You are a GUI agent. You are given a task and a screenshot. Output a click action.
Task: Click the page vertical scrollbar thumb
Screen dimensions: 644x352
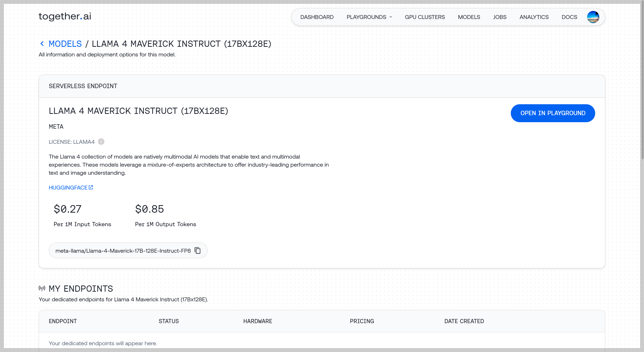point(642,80)
